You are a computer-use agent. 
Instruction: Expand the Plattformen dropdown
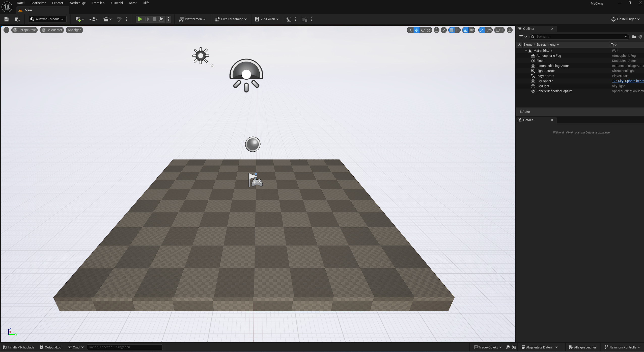coord(192,19)
